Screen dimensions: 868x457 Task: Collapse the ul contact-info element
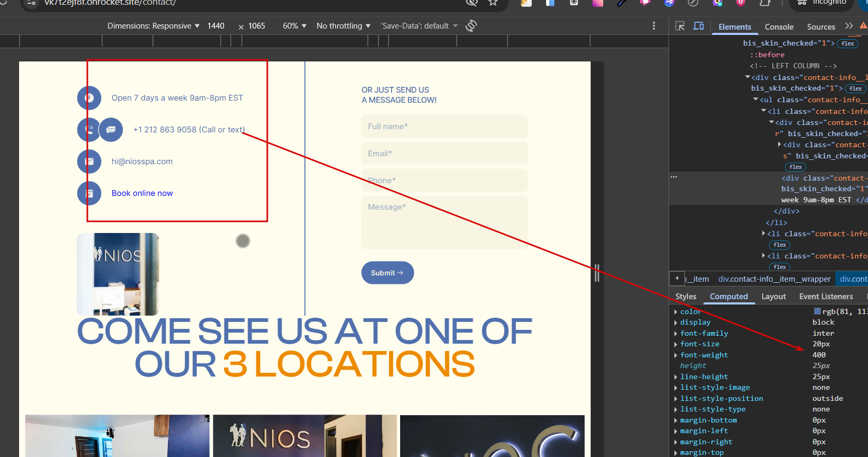pos(756,100)
